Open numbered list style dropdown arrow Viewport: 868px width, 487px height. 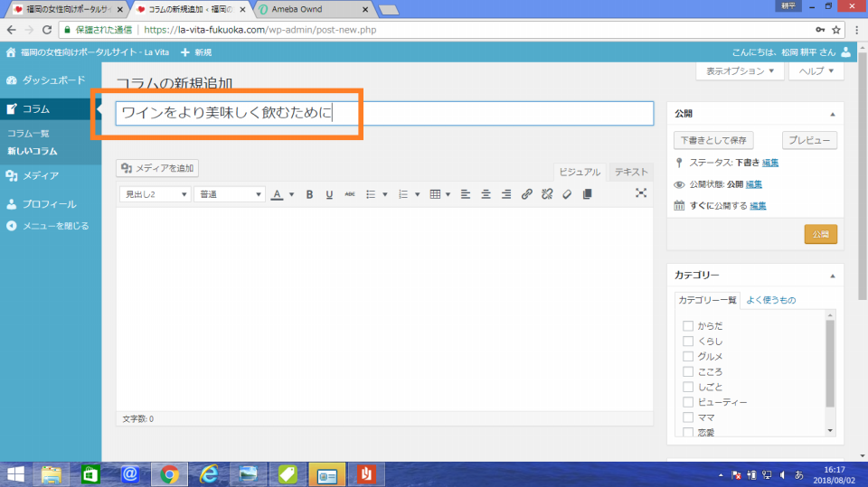click(418, 194)
